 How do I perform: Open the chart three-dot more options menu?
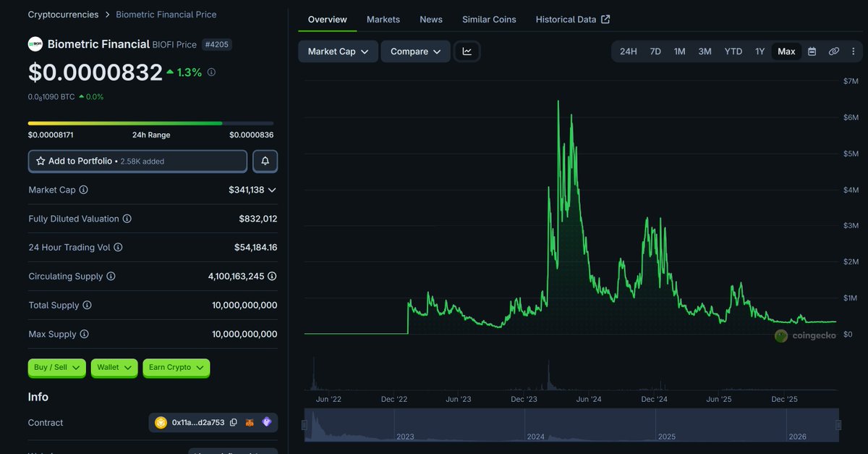pyautogui.click(x=854, y=51)
